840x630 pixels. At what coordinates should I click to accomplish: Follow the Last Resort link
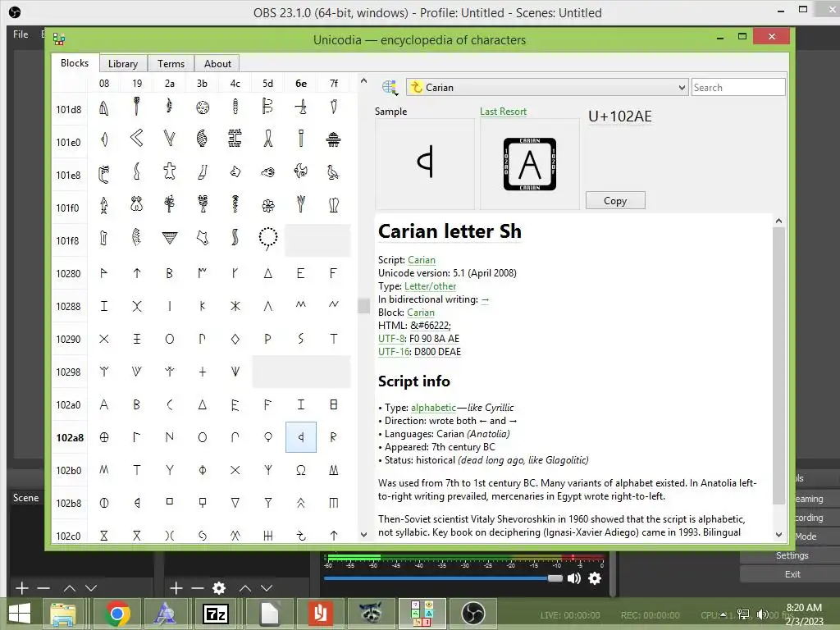[x=503, y=112]
